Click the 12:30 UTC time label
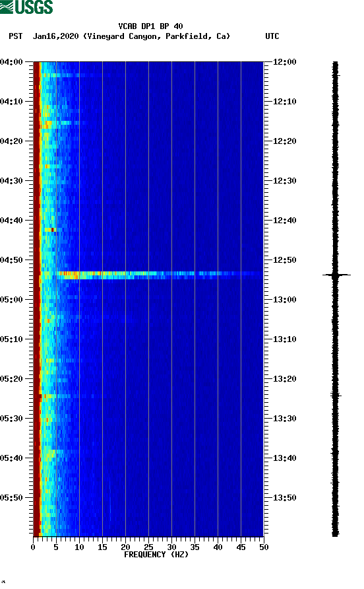The image size is (364, 589). (x=284, y=181)
